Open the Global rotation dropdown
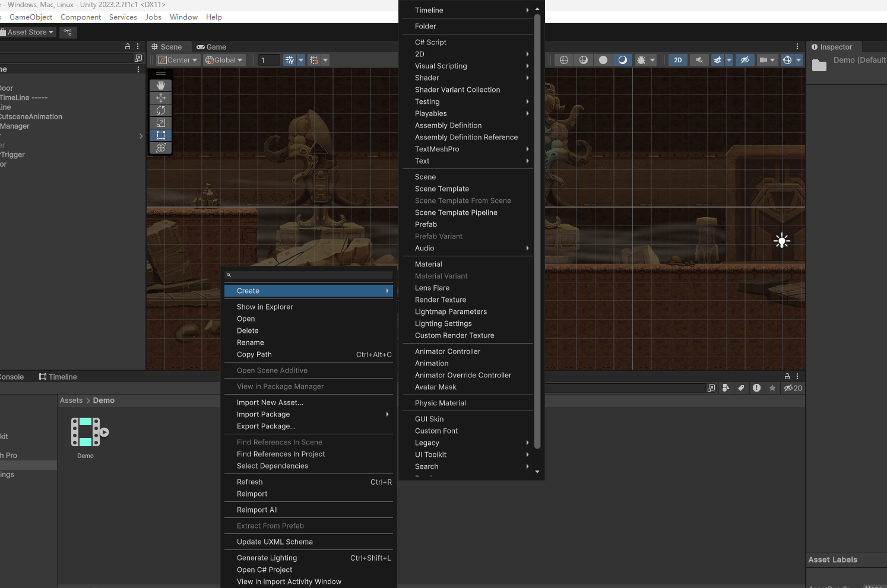 [x=224, y=60]
